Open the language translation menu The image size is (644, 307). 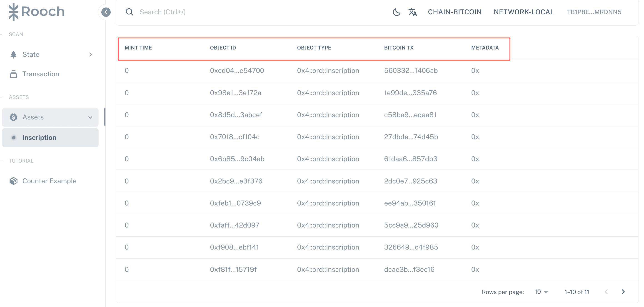coord(413,12)
